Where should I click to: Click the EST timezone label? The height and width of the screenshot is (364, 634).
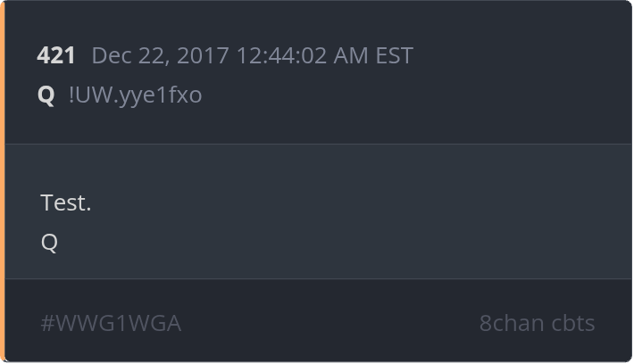point(394,55)
